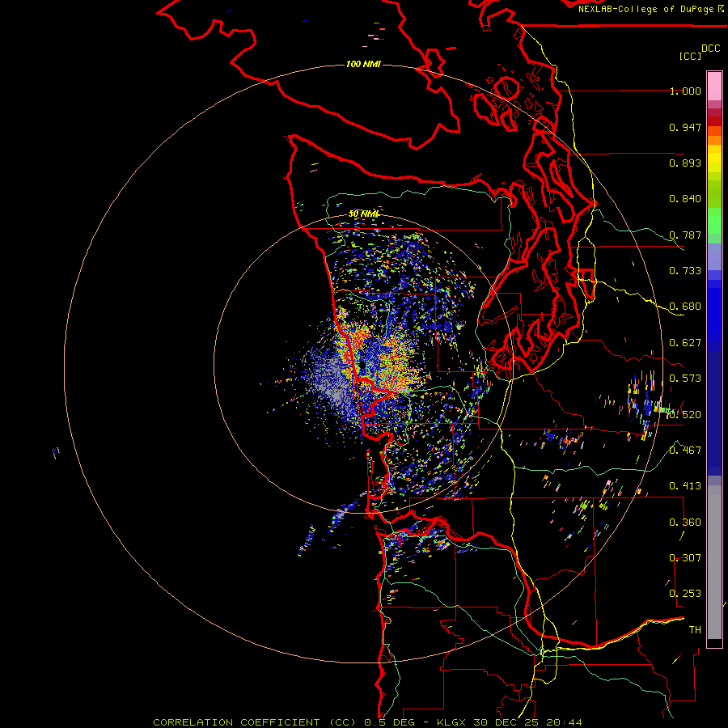Click the TH threshold label
728x728 pixels.
click(x=695, y=630)
